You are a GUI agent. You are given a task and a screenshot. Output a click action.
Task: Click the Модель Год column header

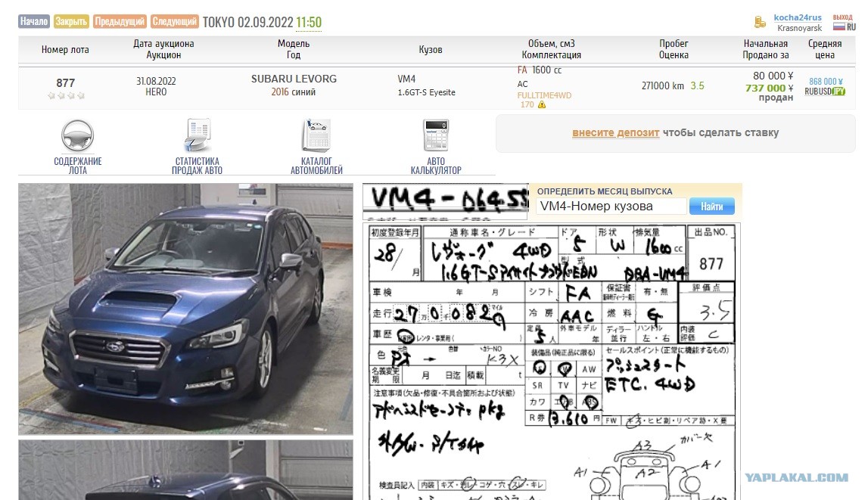tap(294, 49)
